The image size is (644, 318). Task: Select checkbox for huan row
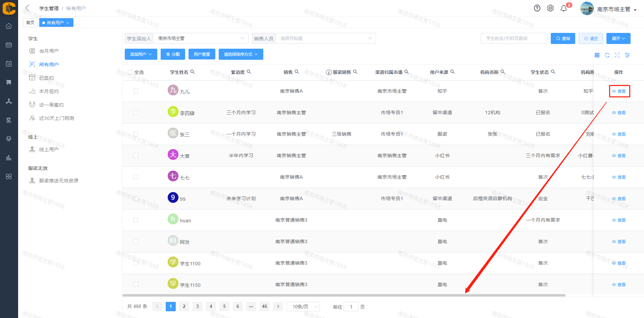(136, 220)
